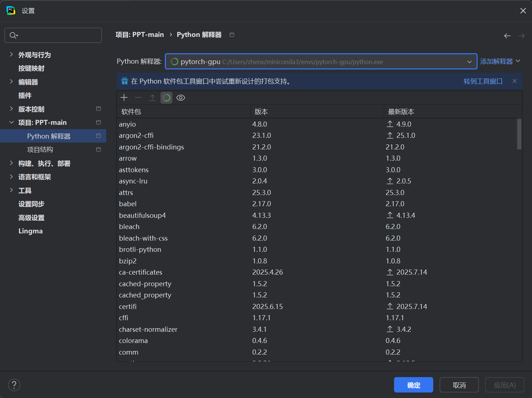
Task: Click the settings search field
Action: pos(53,35)
